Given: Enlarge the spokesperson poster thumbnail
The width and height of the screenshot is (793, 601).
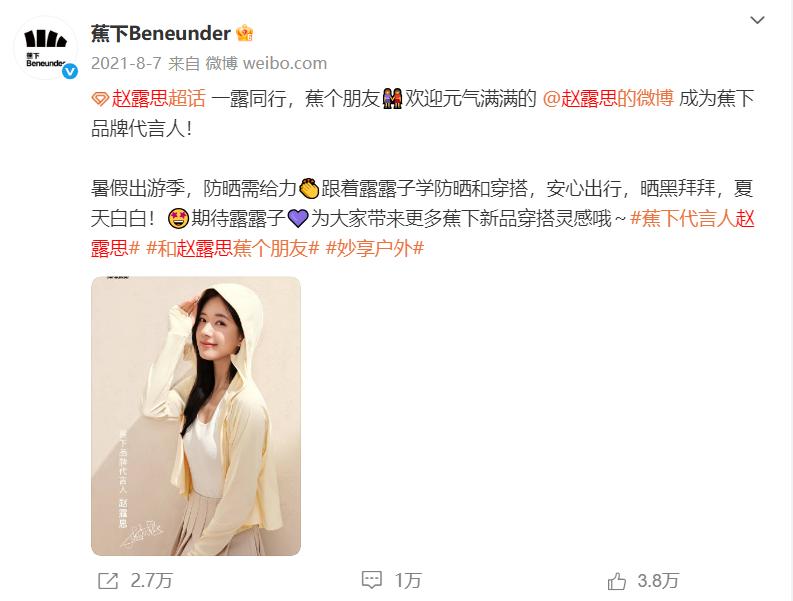Looking at the screenshot, I should (196, 416).
